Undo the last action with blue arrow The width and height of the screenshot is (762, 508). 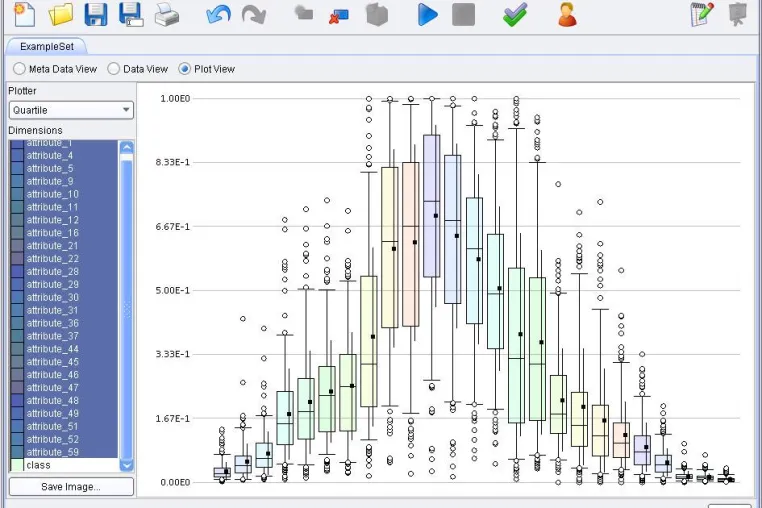click(x=218, y=14)
